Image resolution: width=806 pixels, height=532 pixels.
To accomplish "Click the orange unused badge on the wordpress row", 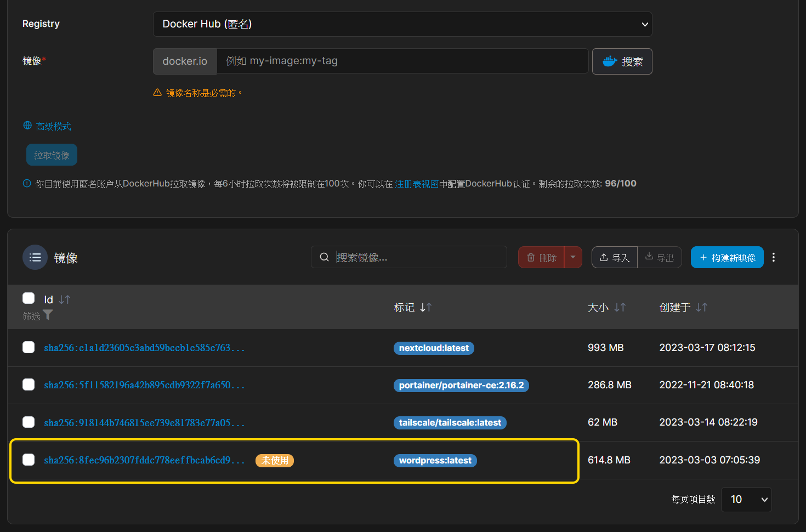I will pyautogui.click(x=275, y=461).
